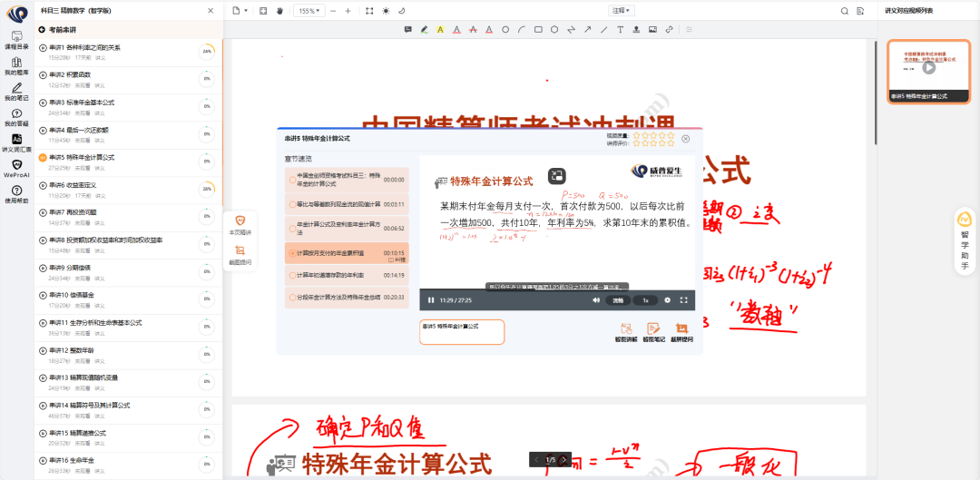Play the 串讲5 video thumbnail in right panel

tap(928, 67)
